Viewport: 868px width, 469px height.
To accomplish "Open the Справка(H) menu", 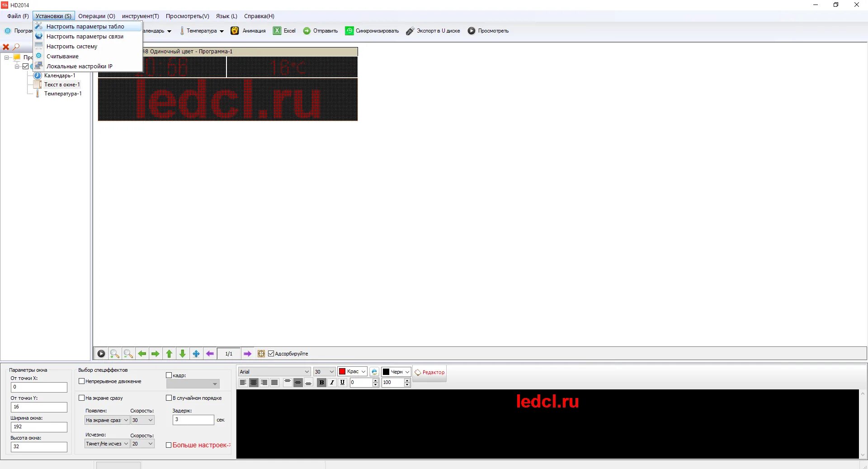I will [259, 16].
